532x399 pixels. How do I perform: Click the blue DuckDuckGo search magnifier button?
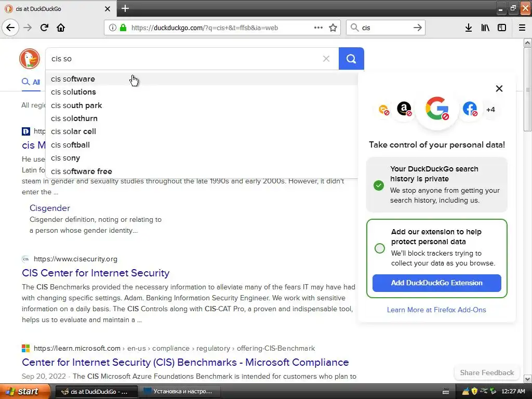tap(351, 59)
